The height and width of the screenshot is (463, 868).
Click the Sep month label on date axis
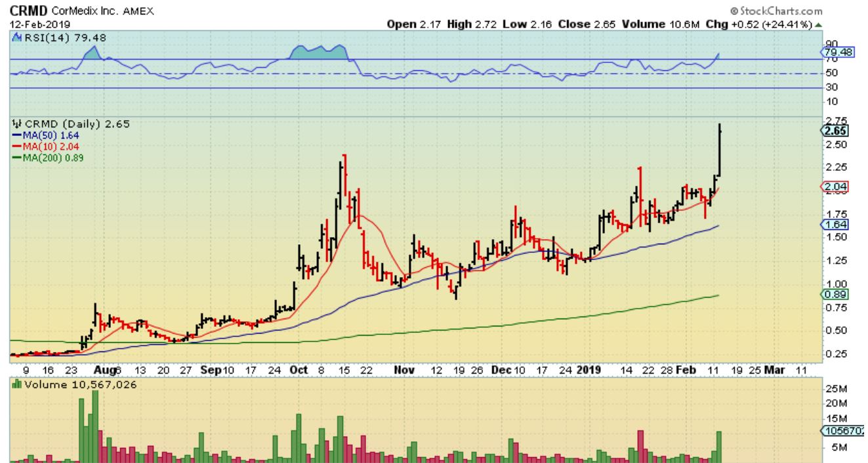[x=209, y=370]
